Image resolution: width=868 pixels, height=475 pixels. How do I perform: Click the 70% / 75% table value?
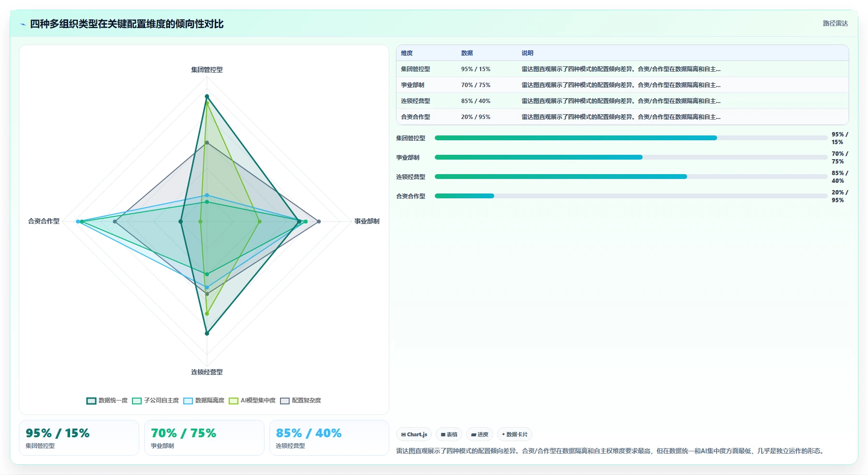pos(475,85)
